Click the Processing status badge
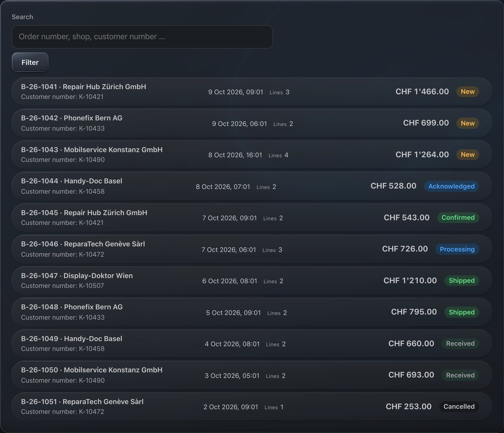504x433 pixels. tap(457, 249)
